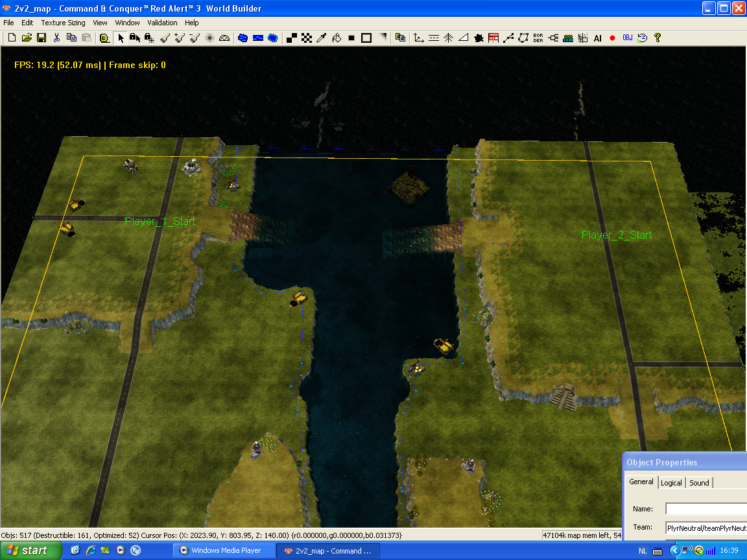Viewport: 747px width, 560px height.
Task: Select the polygon trigger area tool
Action: click(523, 38)
